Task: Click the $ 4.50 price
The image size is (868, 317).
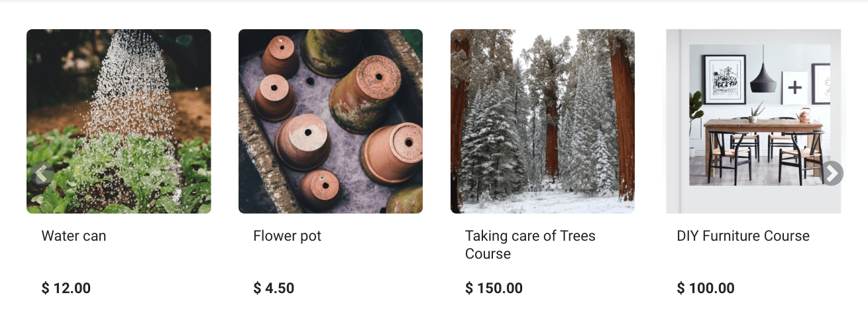Action: click(274, 288)
